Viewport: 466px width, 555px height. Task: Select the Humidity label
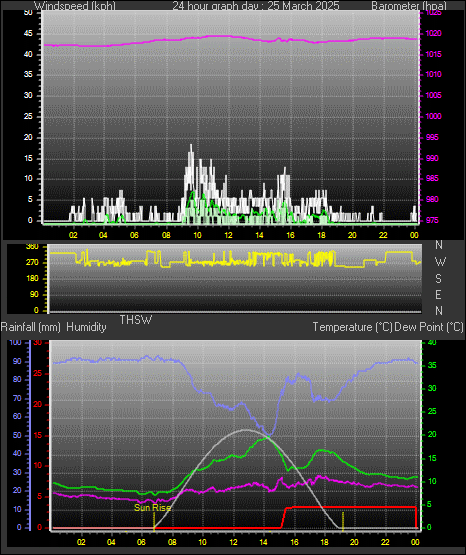[86, 327]
